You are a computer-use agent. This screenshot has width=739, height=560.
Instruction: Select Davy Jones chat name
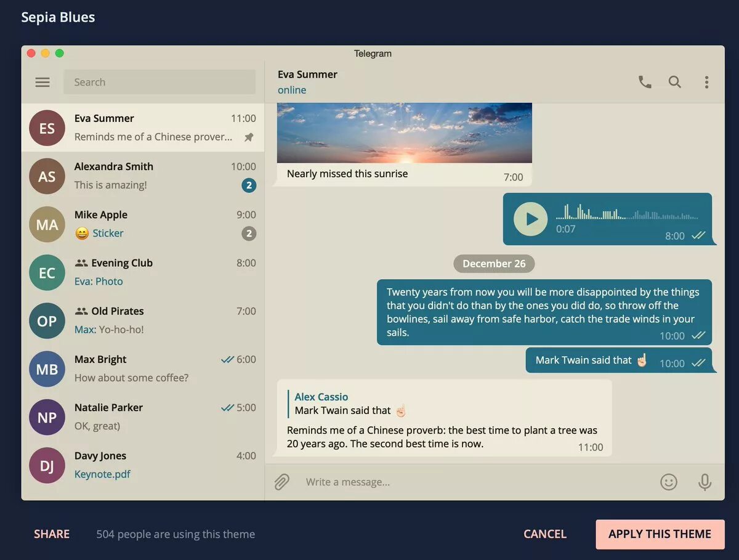coord(100,456)
